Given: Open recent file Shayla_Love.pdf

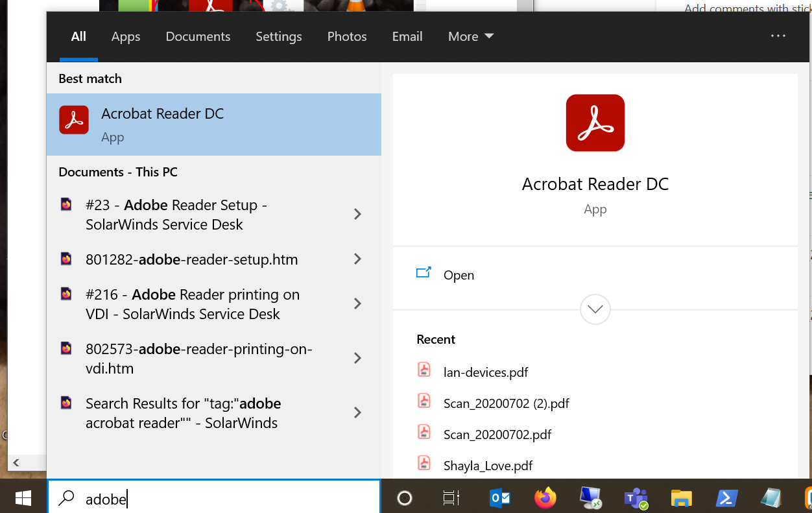Looking at the screenshot, I should (488, 466).
